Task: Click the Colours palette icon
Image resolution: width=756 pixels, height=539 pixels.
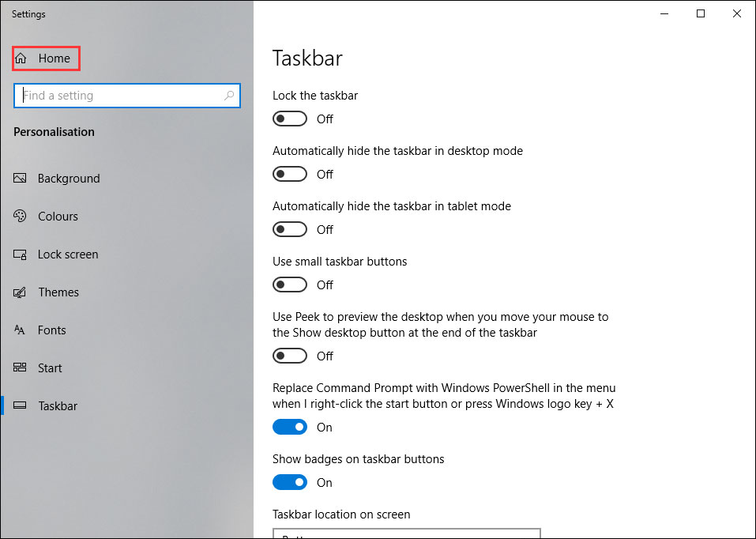Action: pyautogui.click(x=20, y=216)
